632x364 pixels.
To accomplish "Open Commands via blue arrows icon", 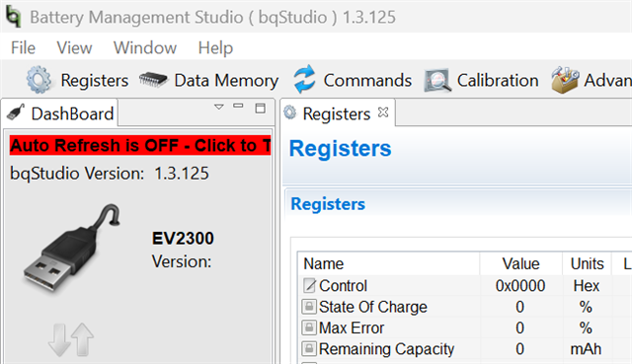I will coord(304,79).
